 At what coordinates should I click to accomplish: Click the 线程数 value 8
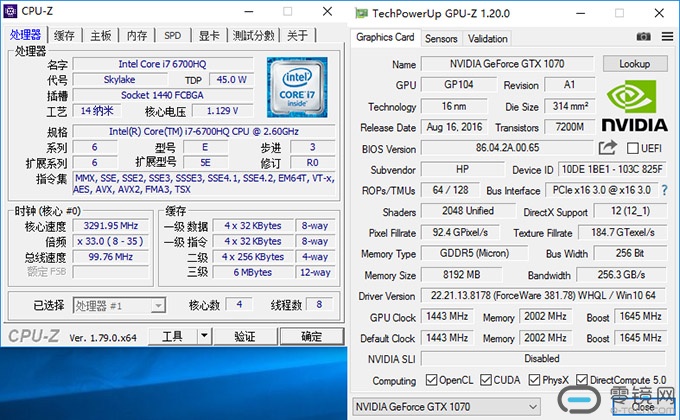pyautogui.click(x=319, y=305)
